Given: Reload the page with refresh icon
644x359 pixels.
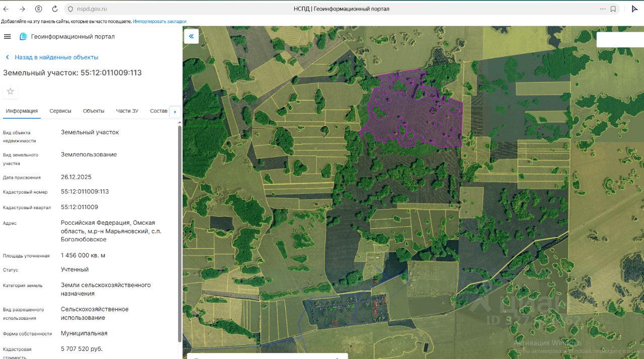Looking at the screenshot, I should click(x=54, y=9).
